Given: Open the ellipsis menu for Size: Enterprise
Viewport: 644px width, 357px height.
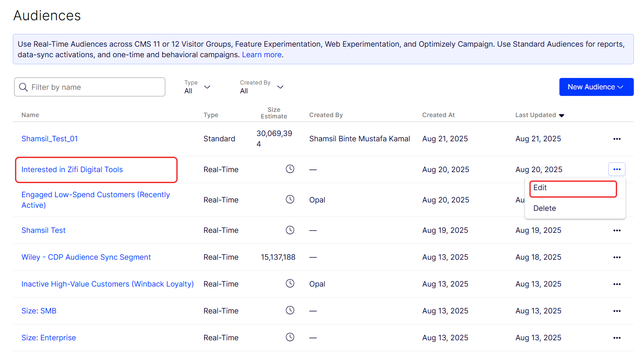Looking at the screenshot, I should point(617,338).
